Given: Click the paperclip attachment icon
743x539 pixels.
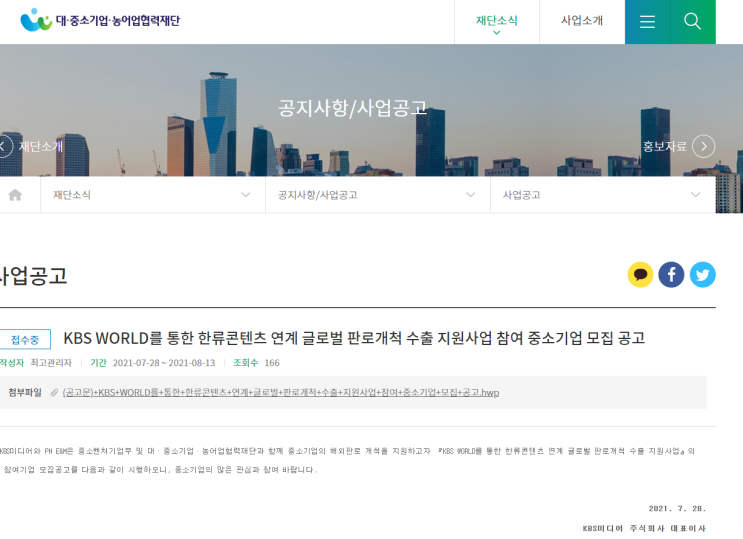Looking at the screenshot, I should [54, 393].
